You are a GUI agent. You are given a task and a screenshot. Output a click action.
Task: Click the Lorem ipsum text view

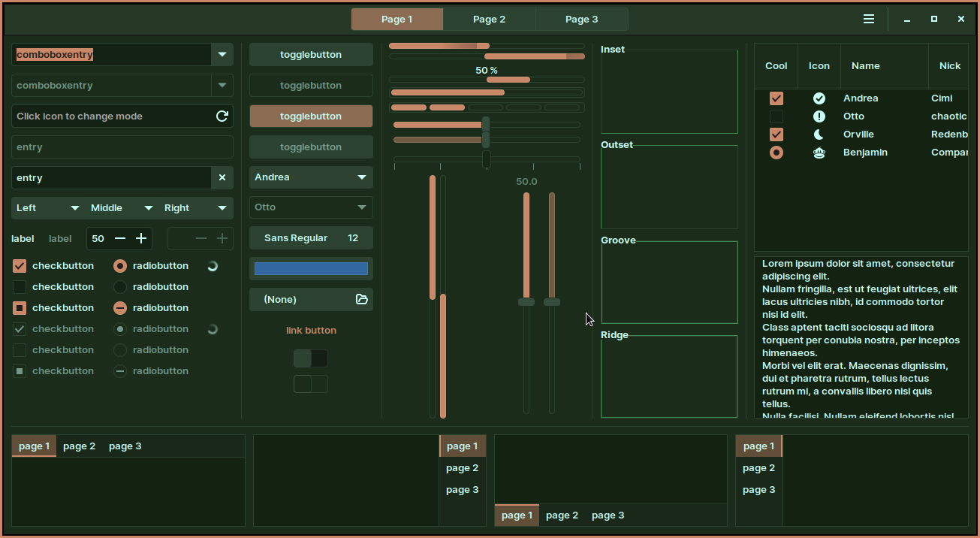pyautogui.click(x=861, y=337)
